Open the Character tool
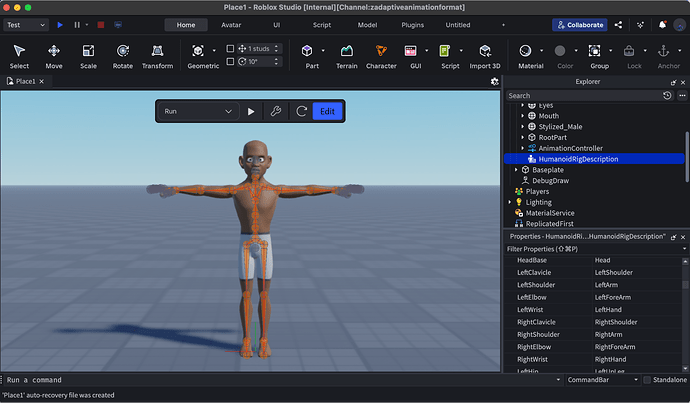The width and height of the screenshot is (690, 403). click(x=381, y=57)
